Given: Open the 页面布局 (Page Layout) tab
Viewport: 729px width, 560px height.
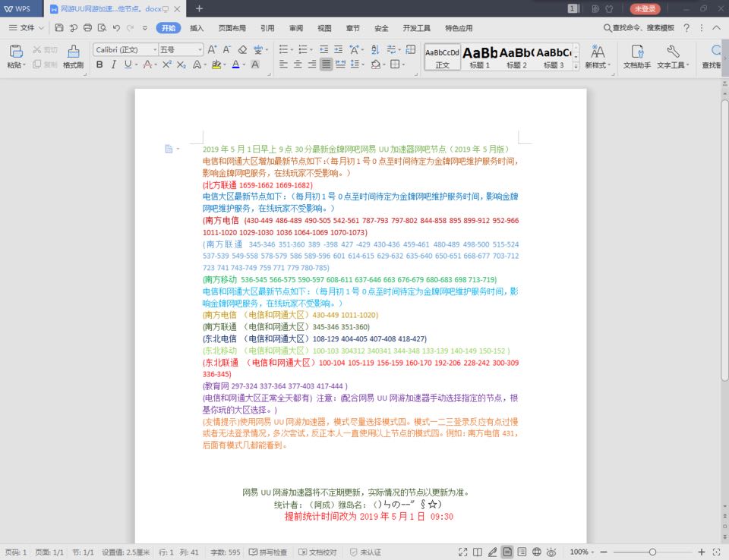Looking at the screenshot, I should click(232, 28).
